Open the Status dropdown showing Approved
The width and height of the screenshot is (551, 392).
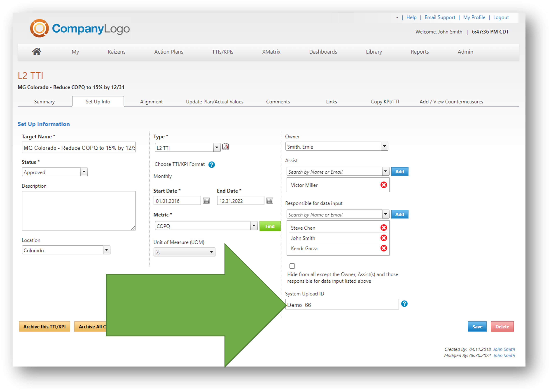84,172
